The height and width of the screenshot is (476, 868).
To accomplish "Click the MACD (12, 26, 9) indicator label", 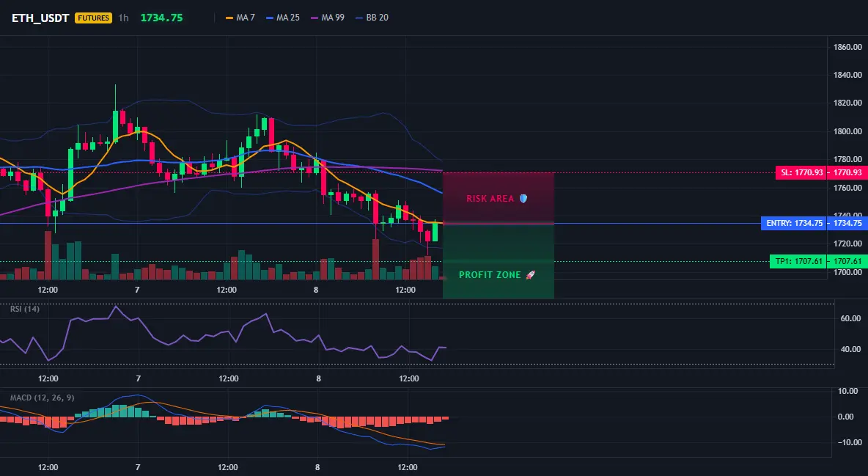I will click(42, 398).
